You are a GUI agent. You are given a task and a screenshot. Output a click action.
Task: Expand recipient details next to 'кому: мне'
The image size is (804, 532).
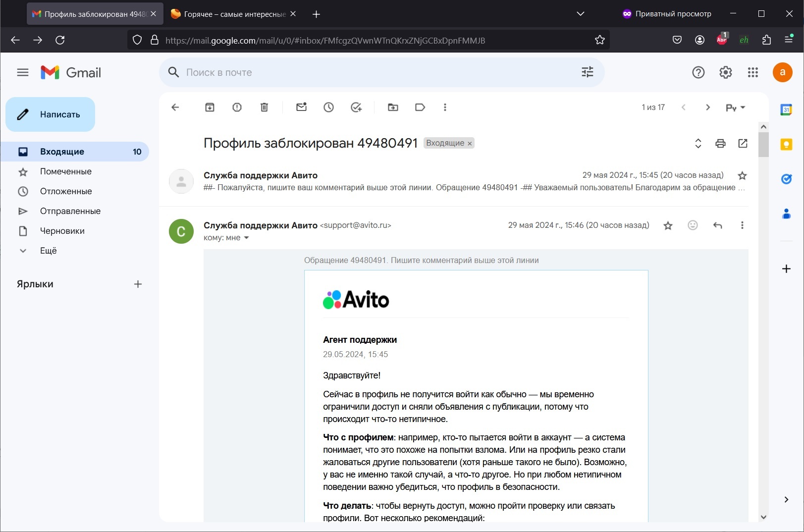[246, 238]
